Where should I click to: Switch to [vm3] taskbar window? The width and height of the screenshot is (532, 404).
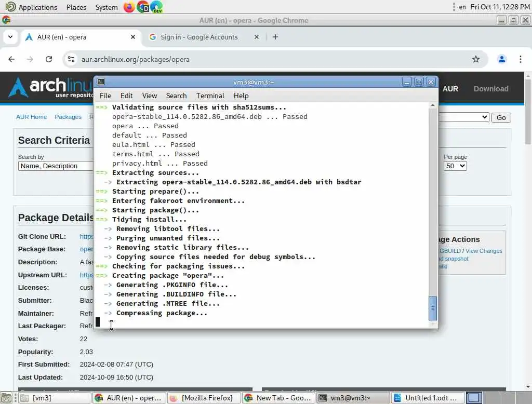[55, 398]
